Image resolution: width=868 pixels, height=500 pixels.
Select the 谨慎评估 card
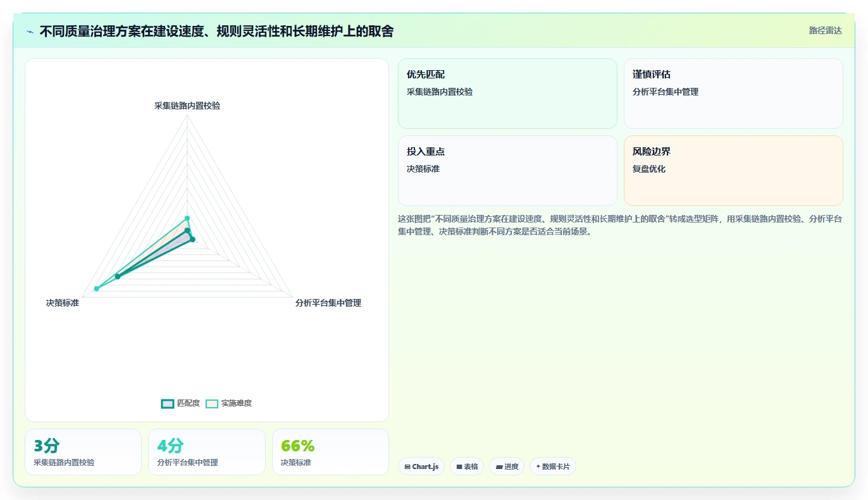point(733,94)
